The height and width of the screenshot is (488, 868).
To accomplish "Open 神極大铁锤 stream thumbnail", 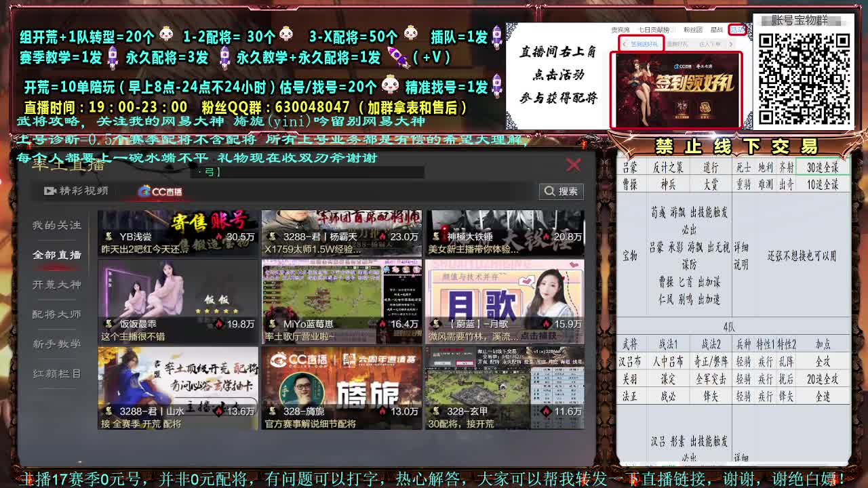I will (505, 232).
